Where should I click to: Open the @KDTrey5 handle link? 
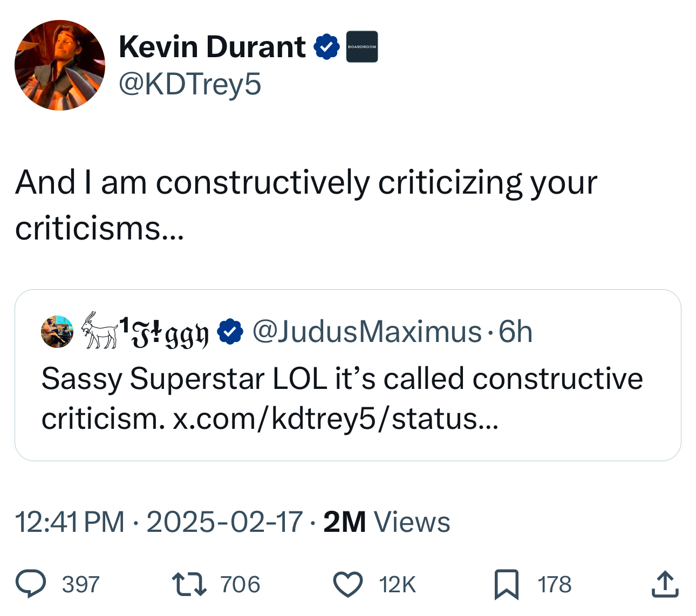(x=190, y=84)
